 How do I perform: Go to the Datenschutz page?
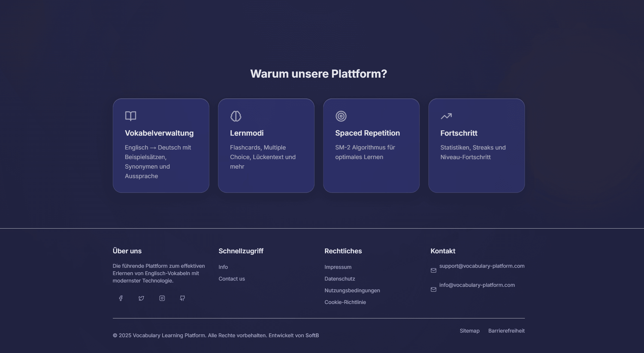pyautogui.click(x=340, y=279)
